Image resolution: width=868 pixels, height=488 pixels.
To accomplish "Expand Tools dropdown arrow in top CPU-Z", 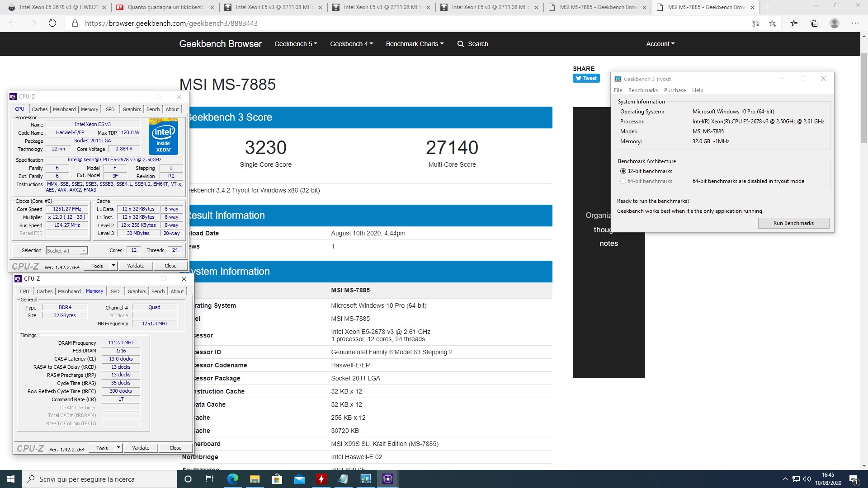I will coord(113,266).
